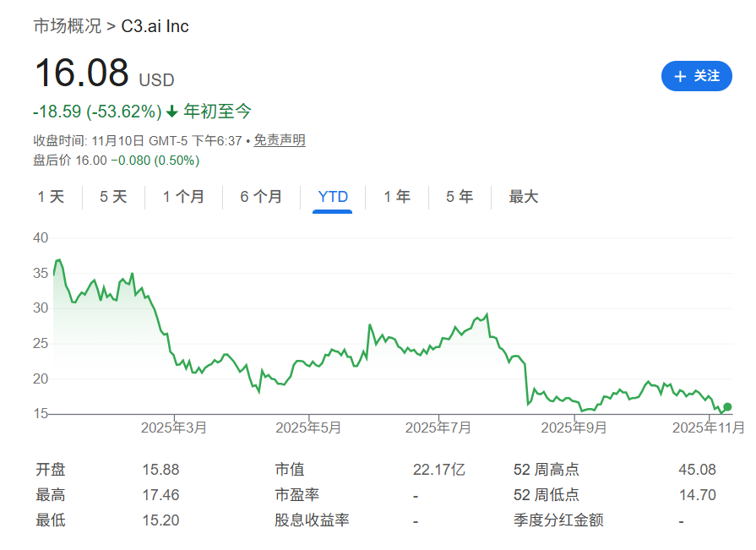Select the endpoint dot on the chart
Image resolution: width=756 pixels, height=550 pixels.
(727, 406)
